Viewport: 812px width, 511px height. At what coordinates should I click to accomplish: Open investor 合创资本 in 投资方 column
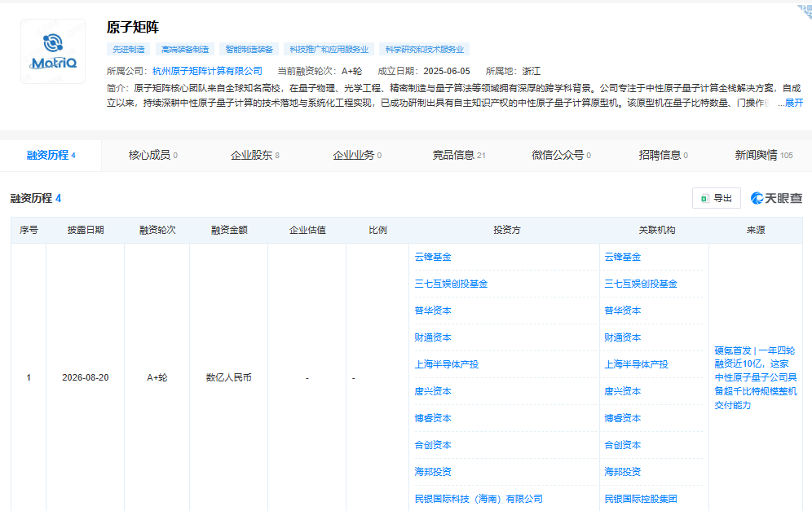[433, 445]
